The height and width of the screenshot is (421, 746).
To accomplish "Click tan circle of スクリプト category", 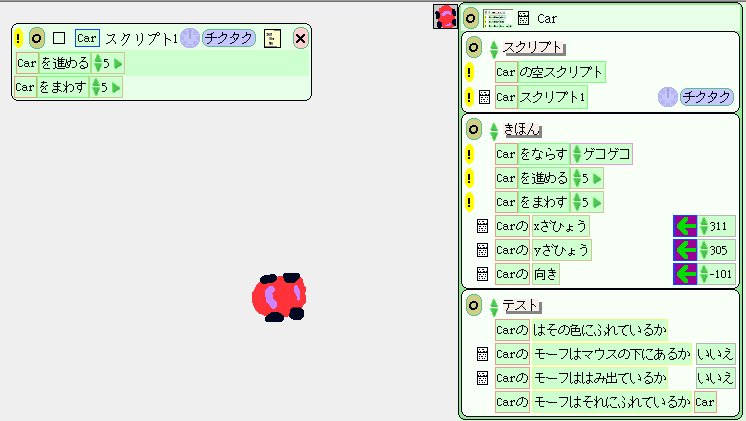I will tap(473, 47).
